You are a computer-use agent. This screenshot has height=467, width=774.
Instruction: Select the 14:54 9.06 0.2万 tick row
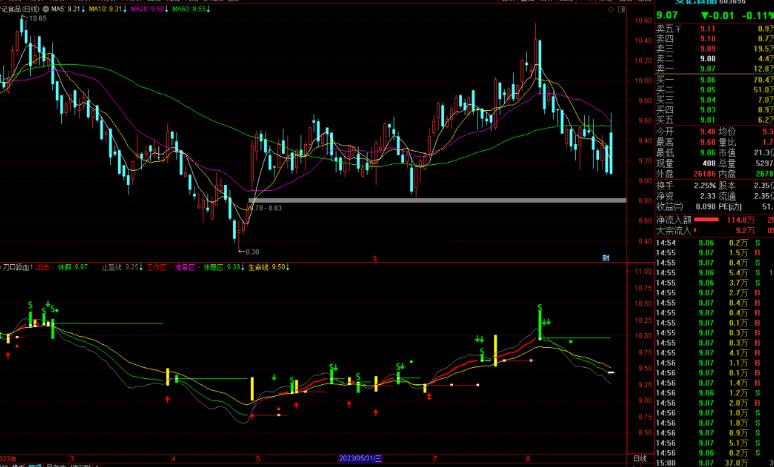click(715, 243)
